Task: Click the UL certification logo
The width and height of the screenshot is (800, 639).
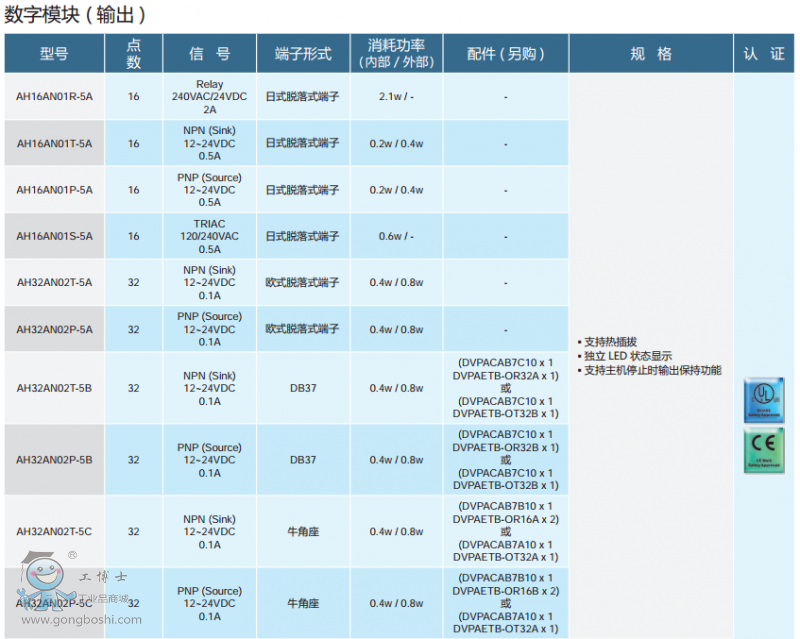Action: click(764, 400)
